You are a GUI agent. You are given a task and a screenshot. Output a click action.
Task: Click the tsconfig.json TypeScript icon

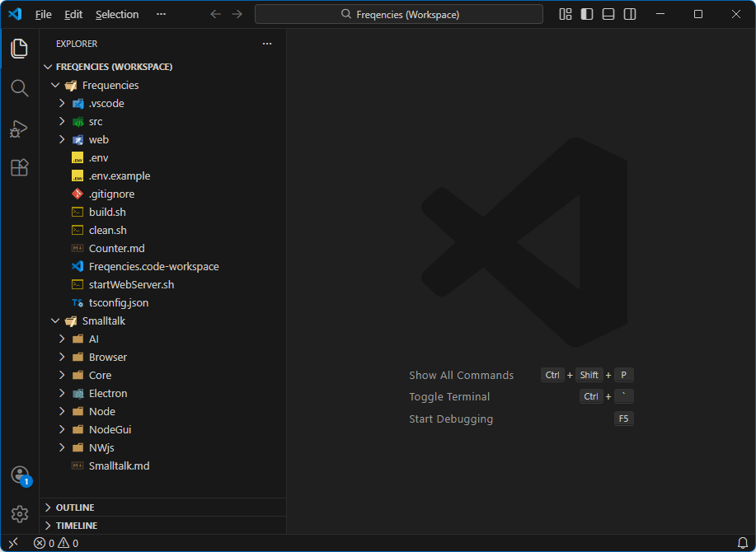click(x=77, y=303)
